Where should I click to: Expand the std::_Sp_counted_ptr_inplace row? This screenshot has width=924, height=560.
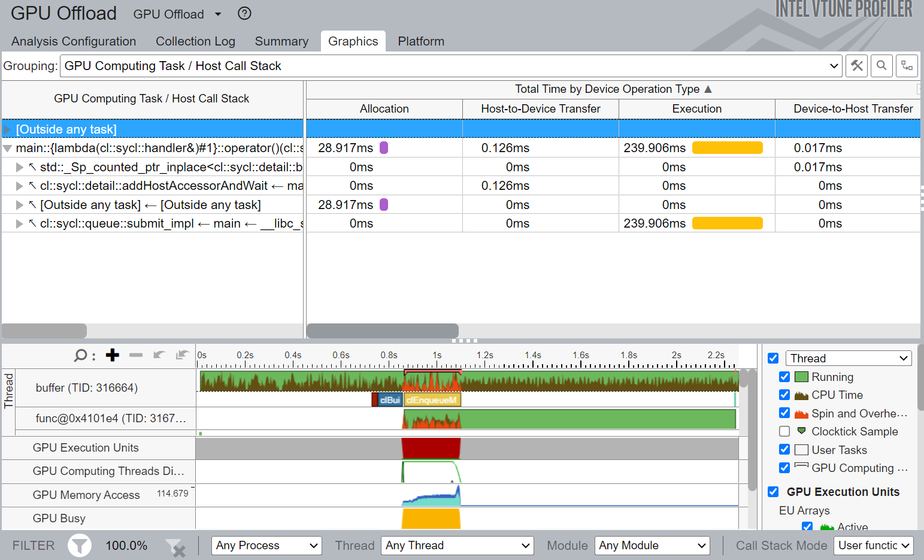[20, 167]
